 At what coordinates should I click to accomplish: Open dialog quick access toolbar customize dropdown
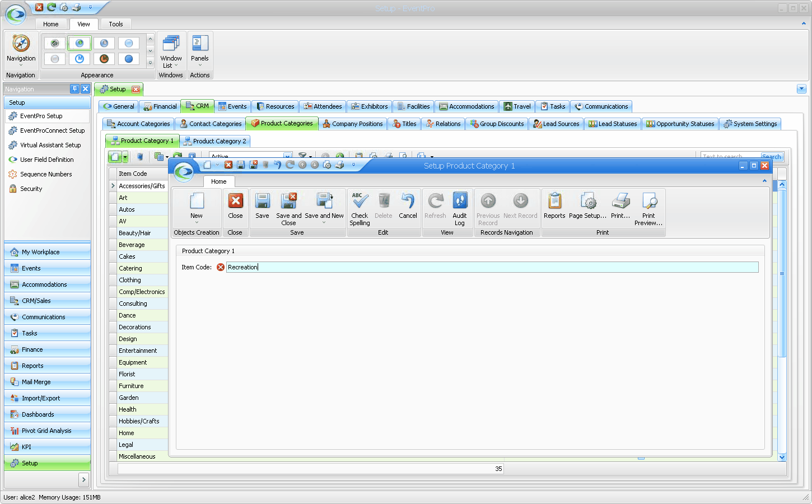pyautogui.click(x=353, y=165)
